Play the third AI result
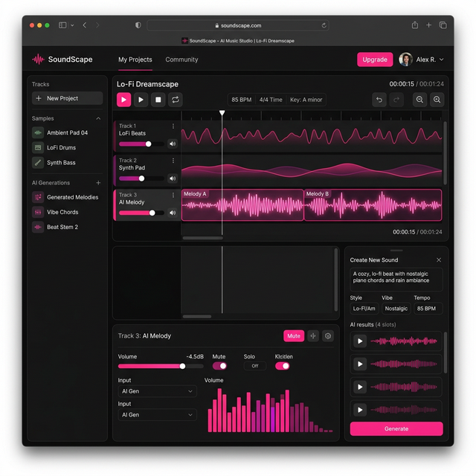This screenshot has height=476, width=476. coord(360,387)
